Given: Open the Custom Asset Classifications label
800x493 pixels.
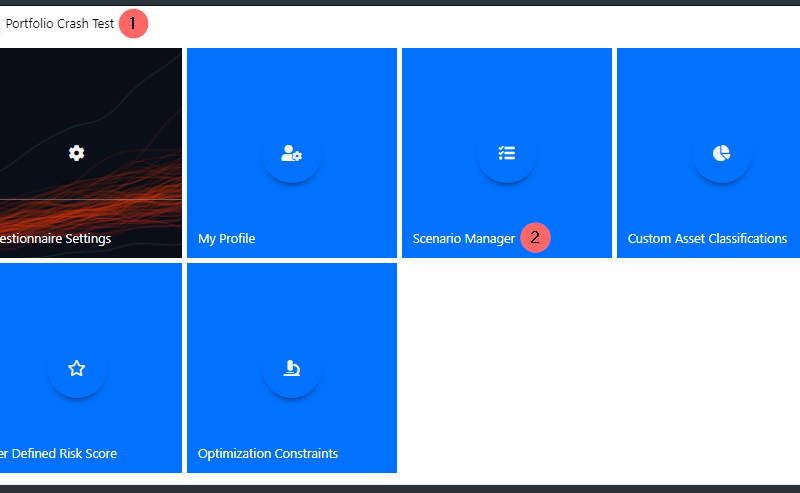Looking at the screenshot, I should tap(707, 239).
